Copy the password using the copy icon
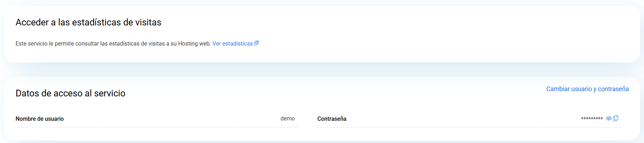Viewport: 644px width, 143px height. pyautogui.click(x=616, y=118)
